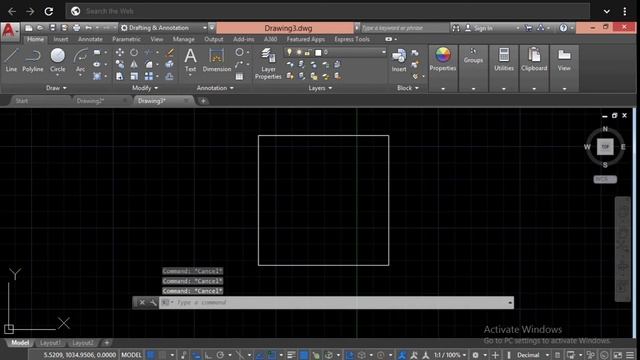Click the Insert block icon
The width and height of the screenshot is (640, 360).
coord(399,60)
